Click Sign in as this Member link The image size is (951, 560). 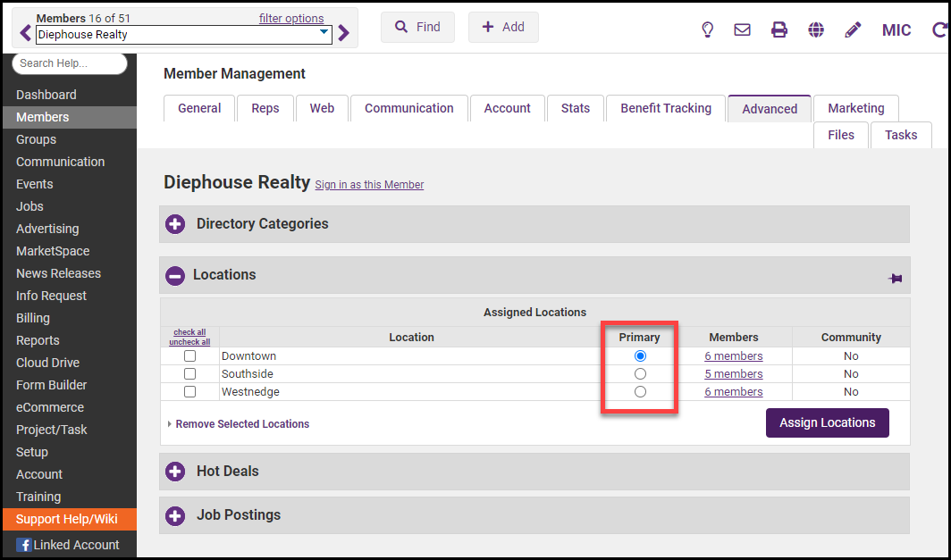click(x=369, y=185)
